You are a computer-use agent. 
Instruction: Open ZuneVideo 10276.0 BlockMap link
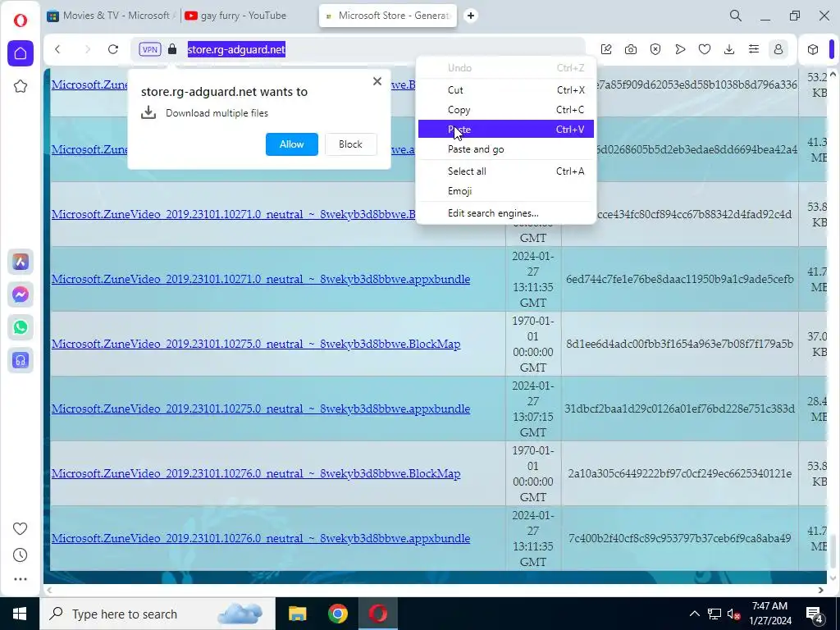pos(256,473)
